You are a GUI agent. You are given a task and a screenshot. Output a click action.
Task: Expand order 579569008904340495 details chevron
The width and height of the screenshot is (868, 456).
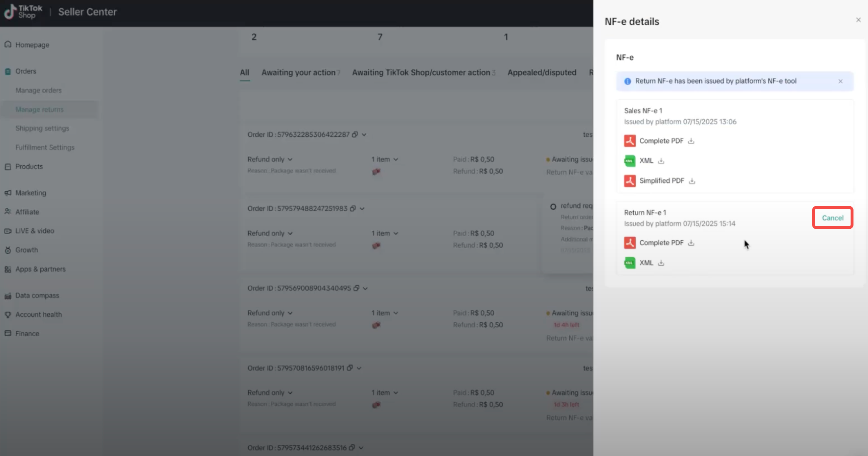coord(365,289)
